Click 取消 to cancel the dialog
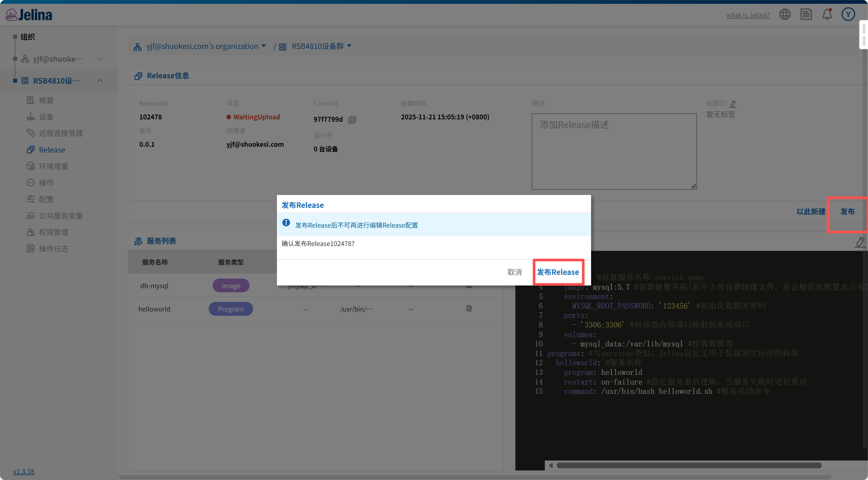Viewport: 868px width, 480px height. pyautogui.click(x=515, y=272)
